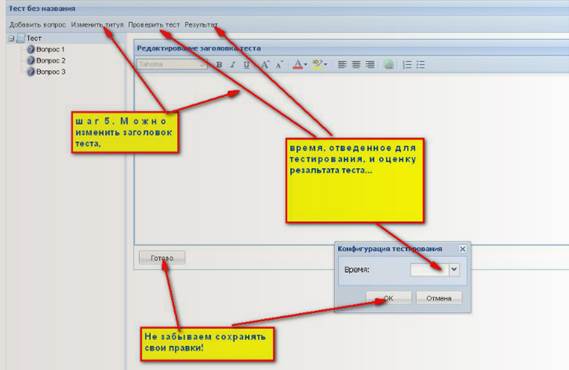
Task: Toggle Bold formatting in the editor toolbar
Action: (219, 65)
